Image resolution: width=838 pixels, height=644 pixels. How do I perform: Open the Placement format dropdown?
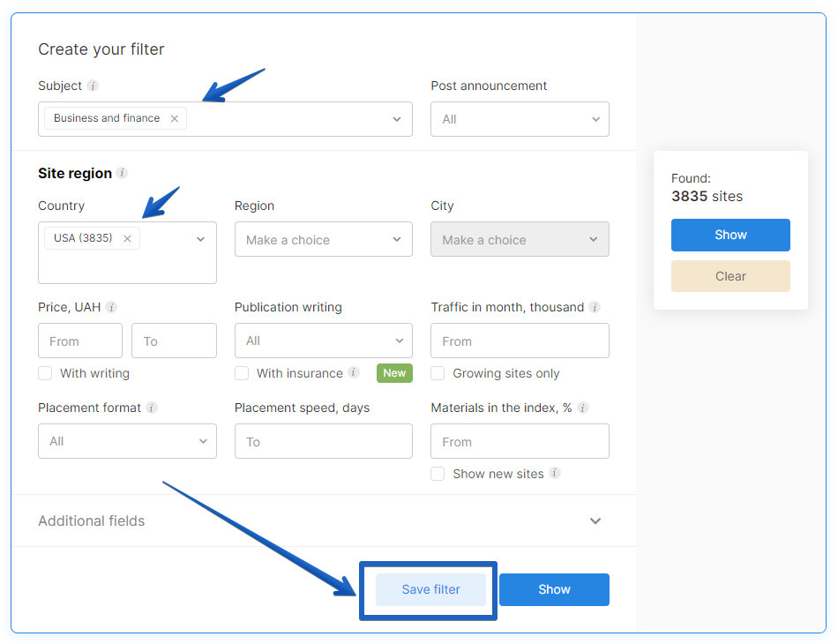(x=127, y=441)
